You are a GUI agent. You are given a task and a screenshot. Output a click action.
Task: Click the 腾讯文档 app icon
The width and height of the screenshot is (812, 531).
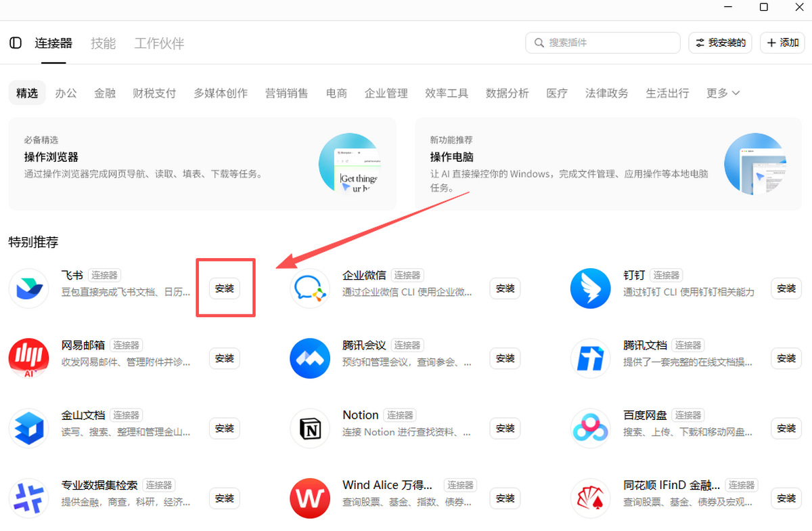click(591, 358)
